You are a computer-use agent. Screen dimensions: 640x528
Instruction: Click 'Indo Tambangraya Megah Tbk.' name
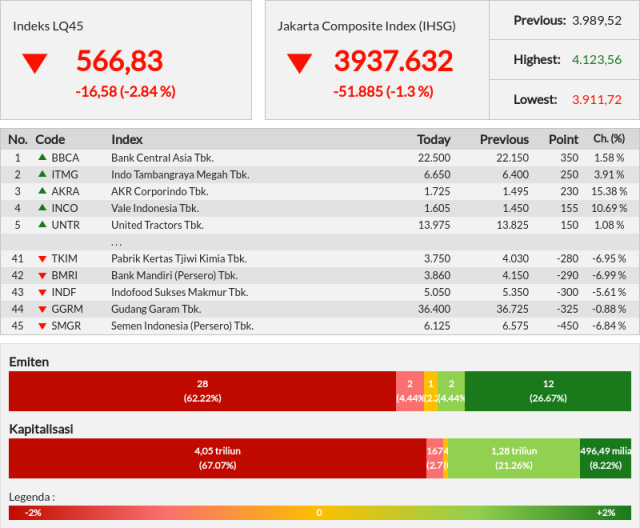tap(180, 175)
